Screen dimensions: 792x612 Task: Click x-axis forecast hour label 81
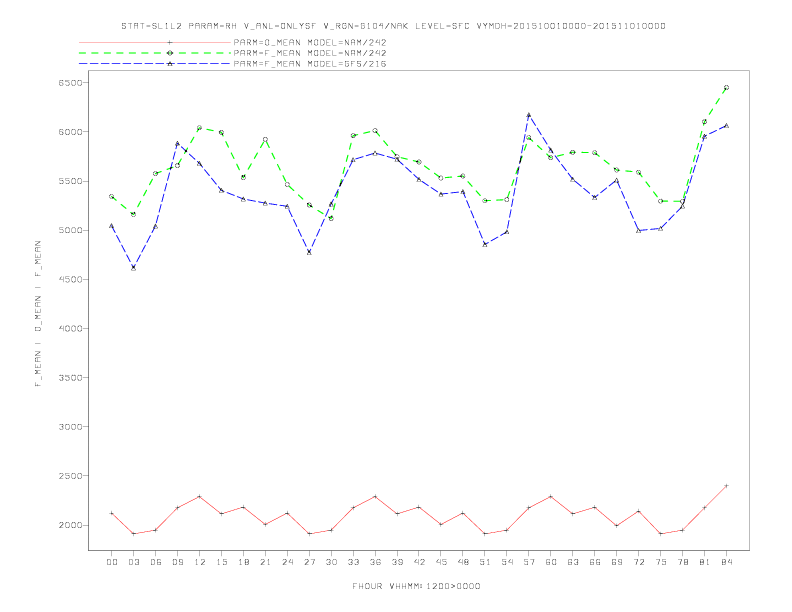[705, 562]
